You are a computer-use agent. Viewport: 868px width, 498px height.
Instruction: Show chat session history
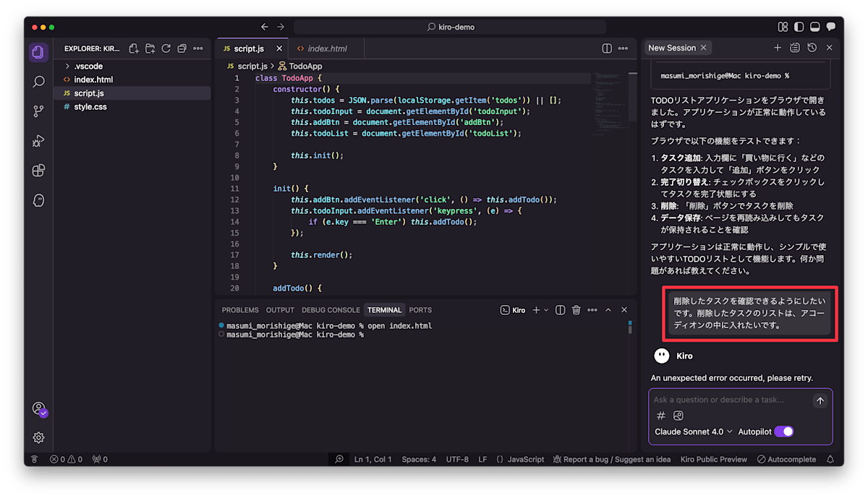(x=812, y=48)
